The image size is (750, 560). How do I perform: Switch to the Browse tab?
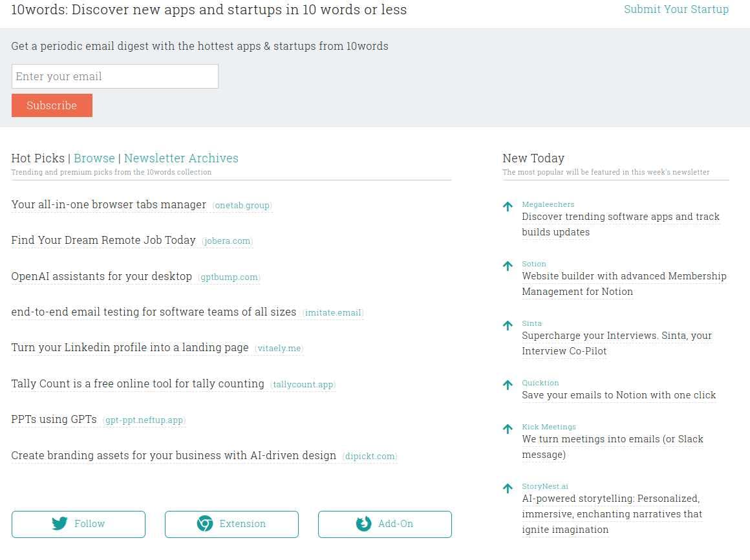(x=94, y=158)
